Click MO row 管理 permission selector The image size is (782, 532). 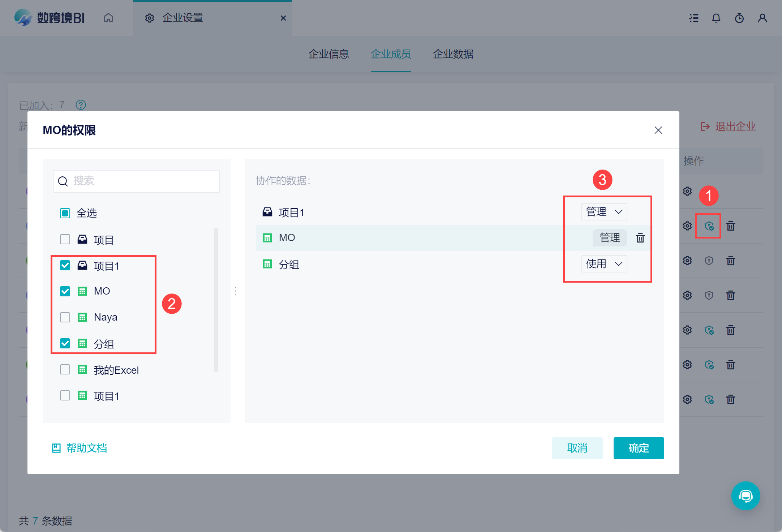(610, 238)
